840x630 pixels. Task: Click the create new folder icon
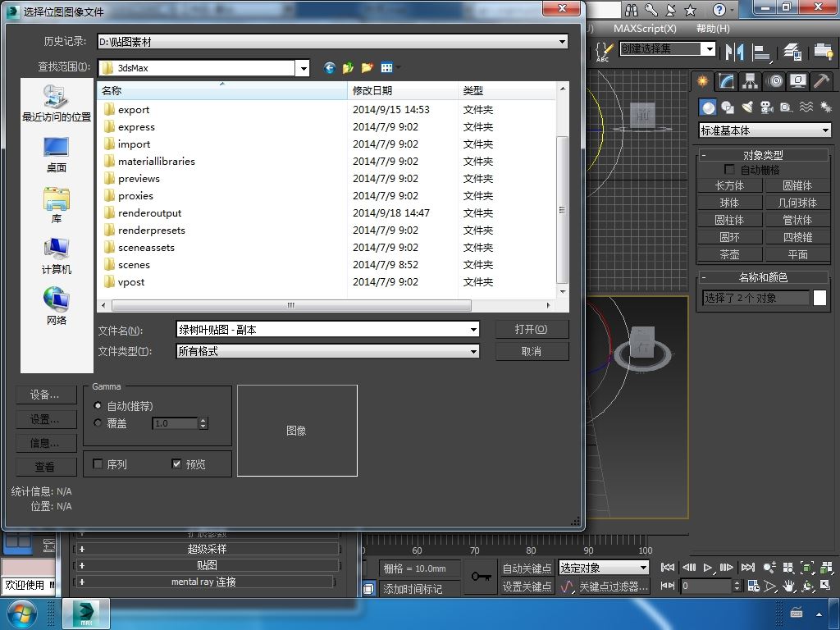367,67
